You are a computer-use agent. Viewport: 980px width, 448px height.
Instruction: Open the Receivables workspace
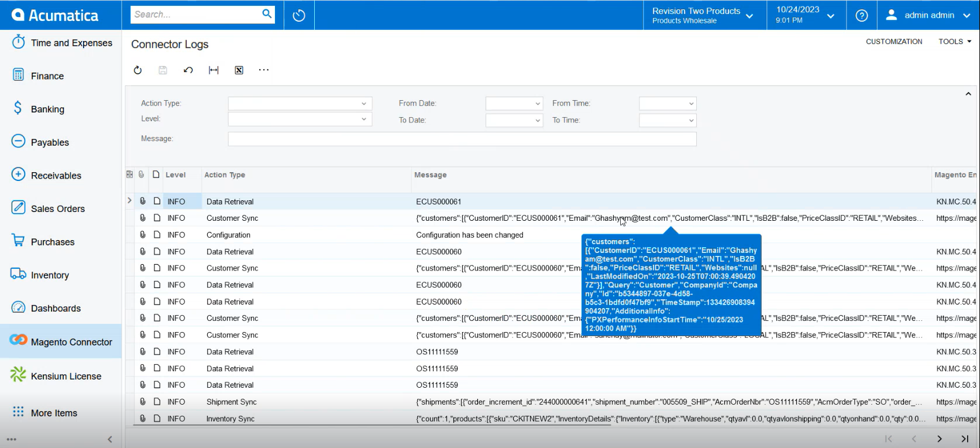click(61, 176)
